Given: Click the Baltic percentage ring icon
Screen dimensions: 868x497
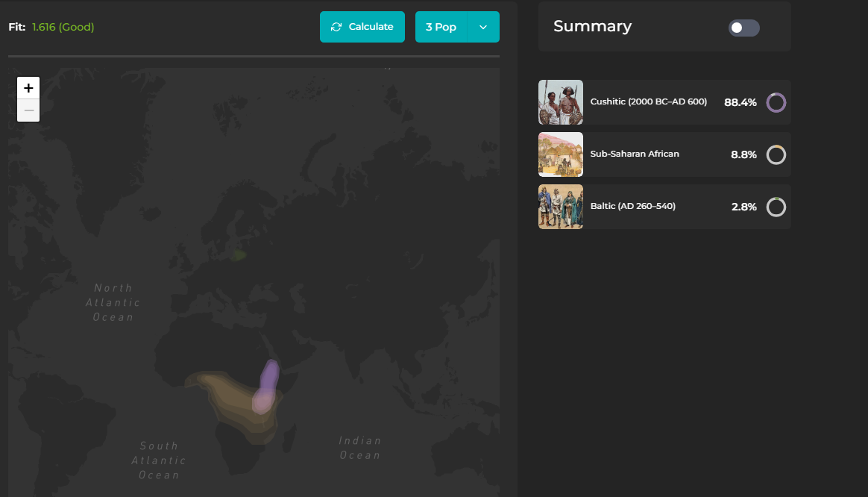Looking at the screenshot, I should point(776,207).
